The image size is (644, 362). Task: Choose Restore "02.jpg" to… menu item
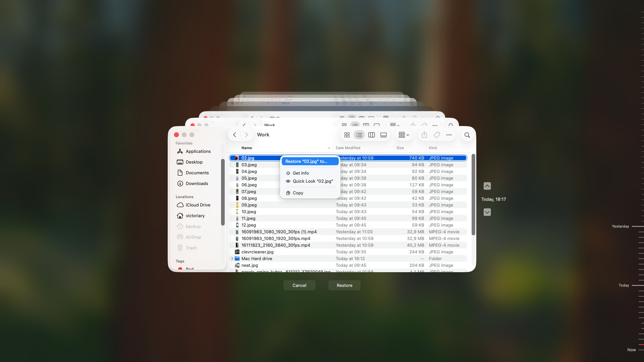tap(310, 161)
